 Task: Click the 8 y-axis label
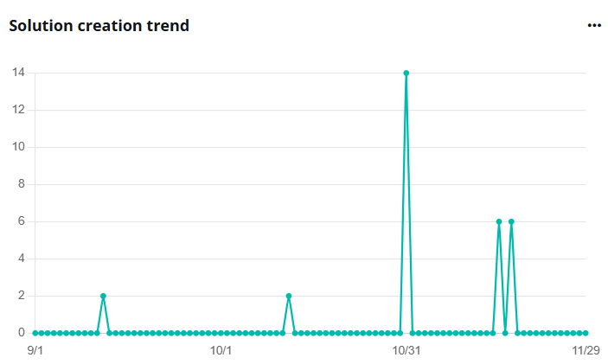pos(21,184)
